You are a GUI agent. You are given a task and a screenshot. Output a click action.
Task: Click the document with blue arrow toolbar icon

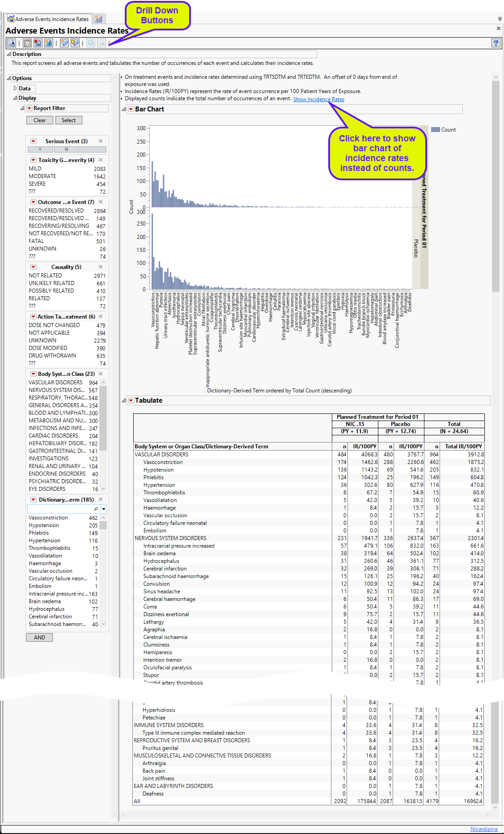12,43
